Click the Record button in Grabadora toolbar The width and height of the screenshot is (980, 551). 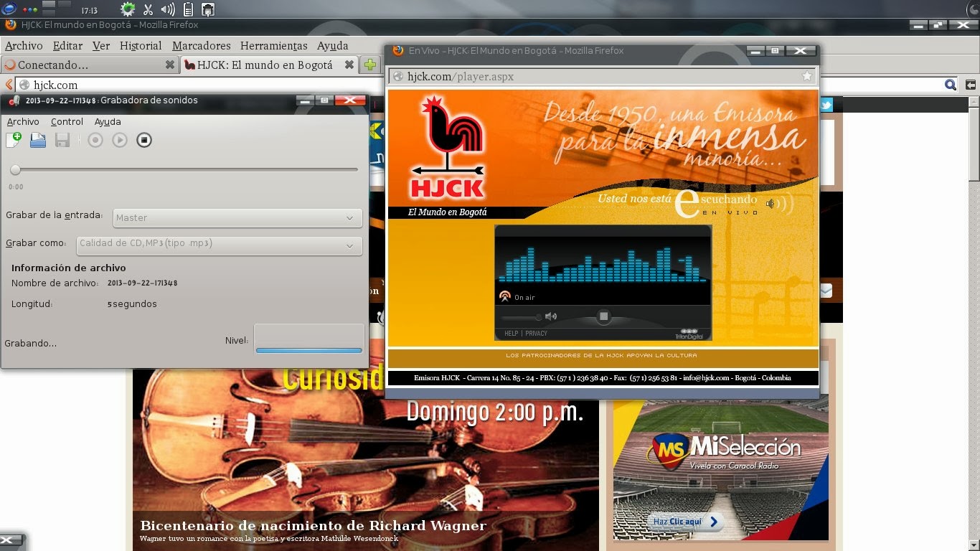pos(95,140)
